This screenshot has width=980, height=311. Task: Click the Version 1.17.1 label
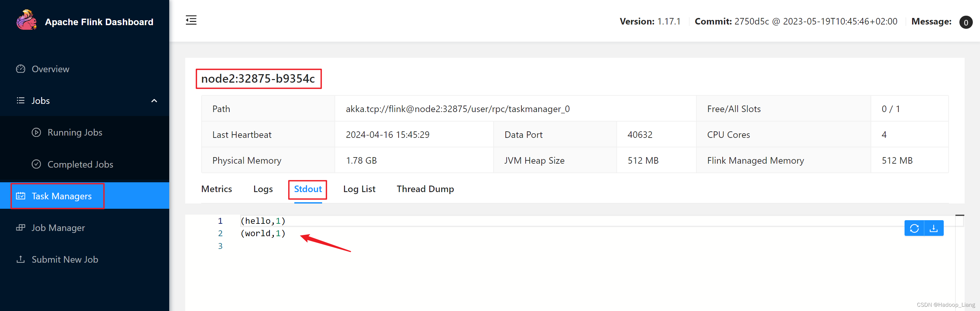click(650, 21)
